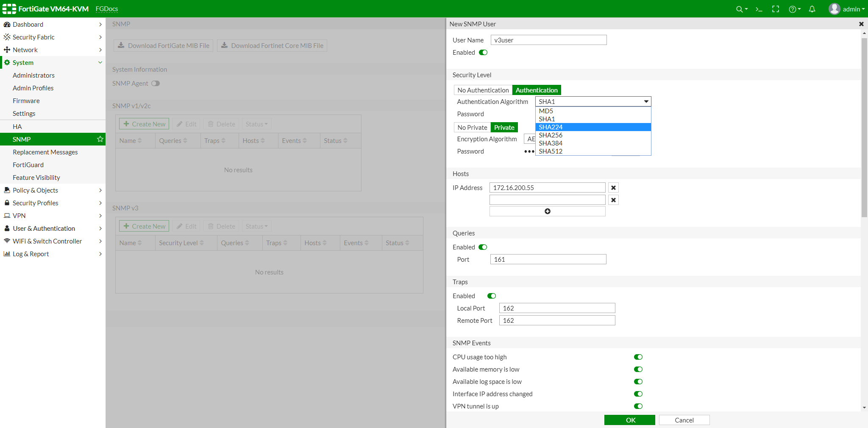868x428 pixels.
Task: Select MD5 from the algorithm list
Action: tap(593, 111)
